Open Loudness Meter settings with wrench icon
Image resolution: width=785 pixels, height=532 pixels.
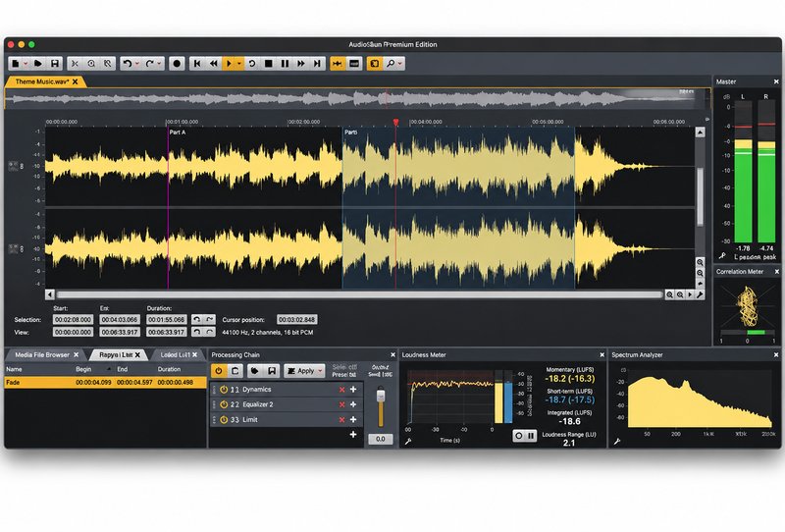tap(408, 442)
